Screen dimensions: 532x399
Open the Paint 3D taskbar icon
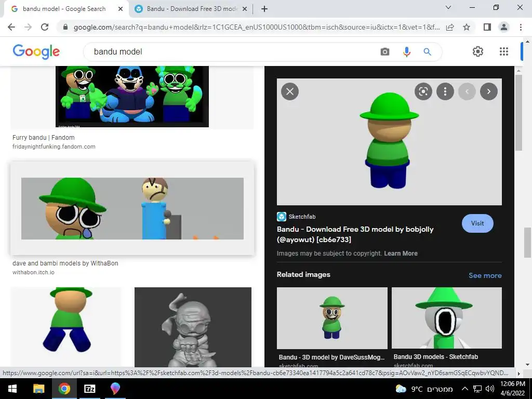[x=115, y=389]
